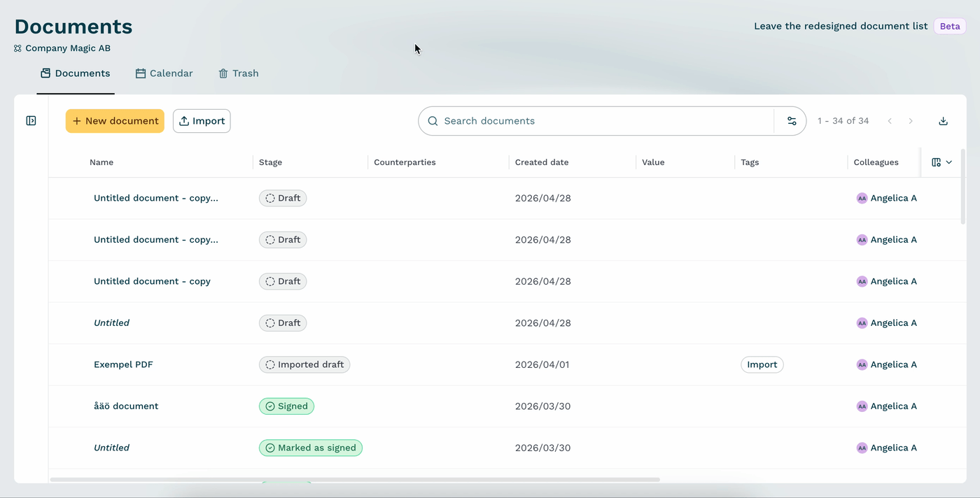Switch to the Documents tab

76,73
